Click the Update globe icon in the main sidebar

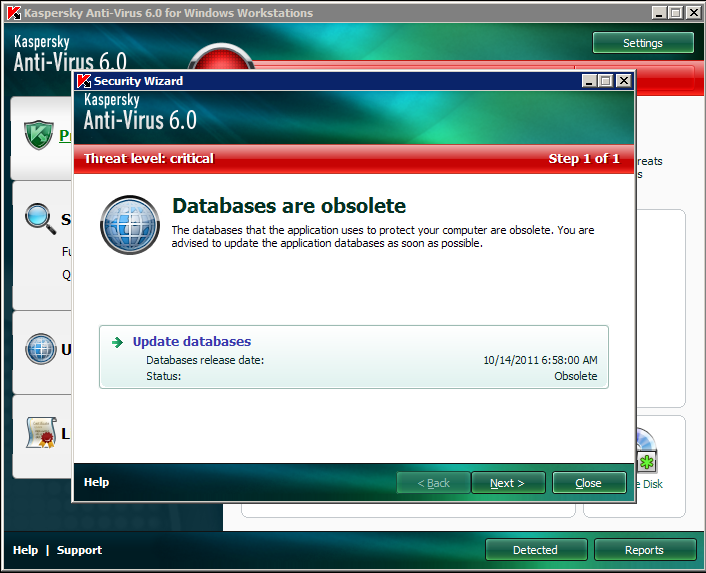click(x=41, y=349)
